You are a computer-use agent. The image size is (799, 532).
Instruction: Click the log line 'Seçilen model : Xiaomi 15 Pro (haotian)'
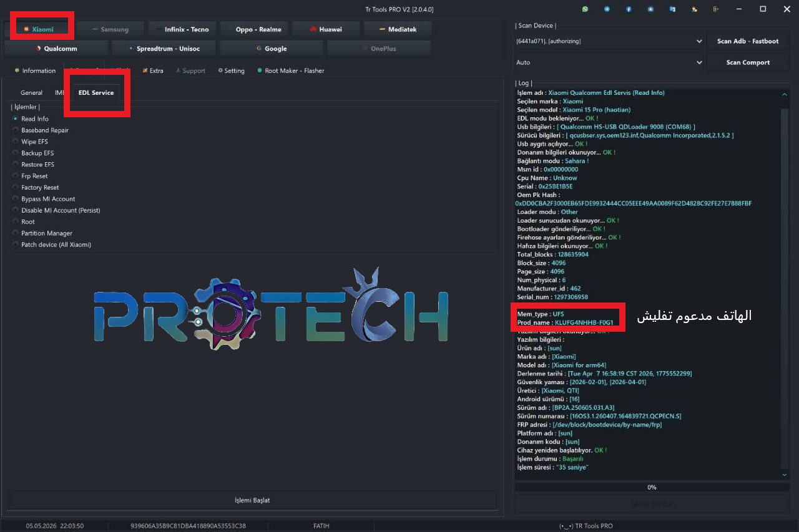coord(574,110)
